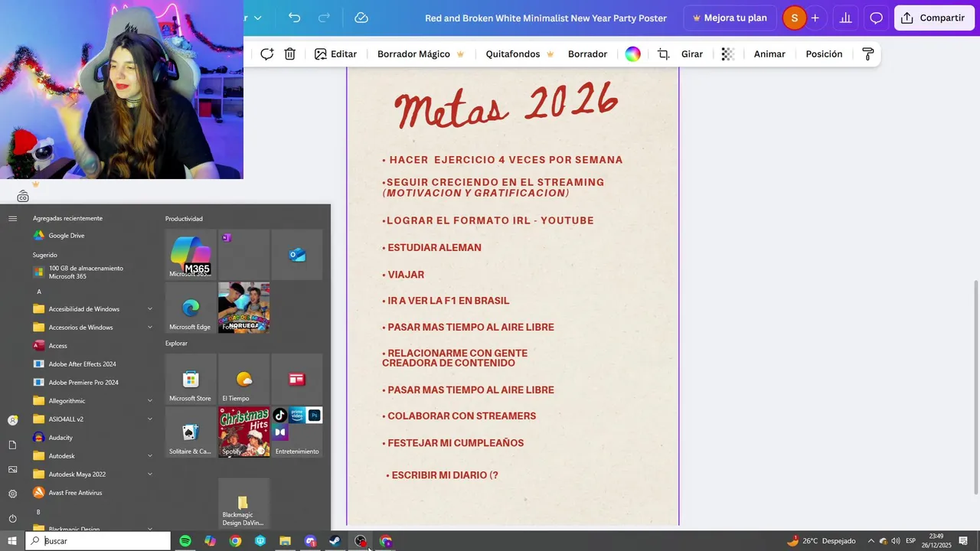Check the cloud save status icon

pyautogui.click(x=361, y=18)
